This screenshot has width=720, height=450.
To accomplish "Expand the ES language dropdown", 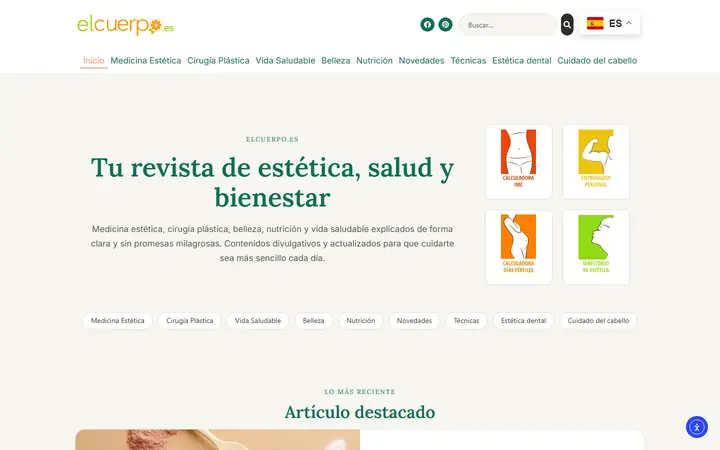I will 610,23.
